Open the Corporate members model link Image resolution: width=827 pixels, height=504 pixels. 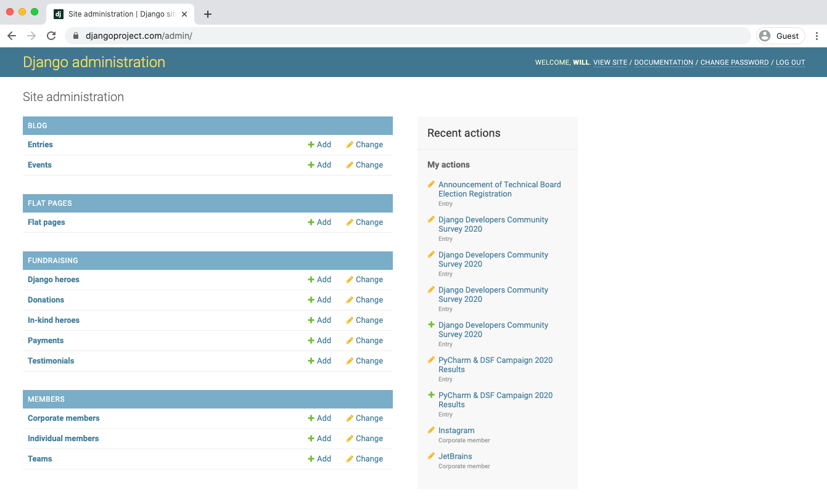64,418
